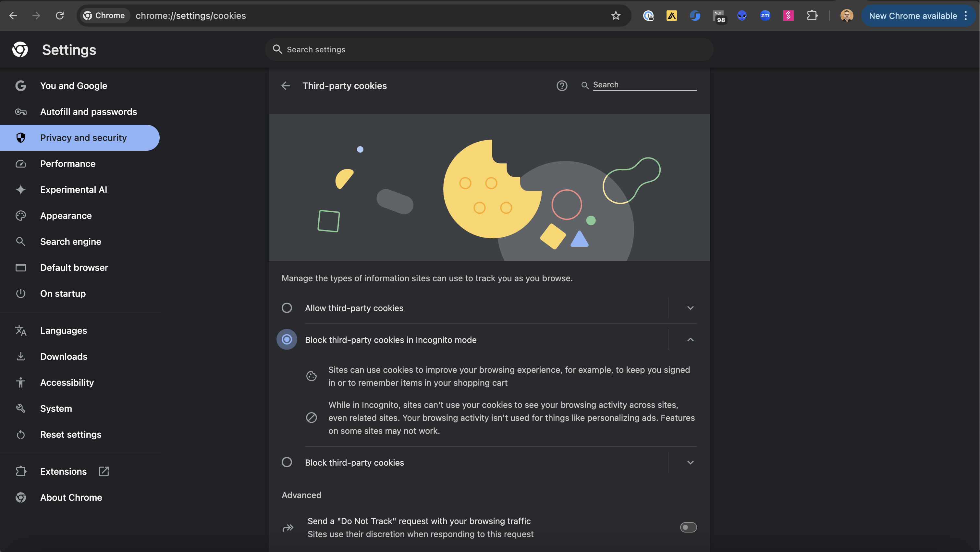Go to Autofill and passwords section
This screenshot has width=980, height=552.
(x=88, y=112)
